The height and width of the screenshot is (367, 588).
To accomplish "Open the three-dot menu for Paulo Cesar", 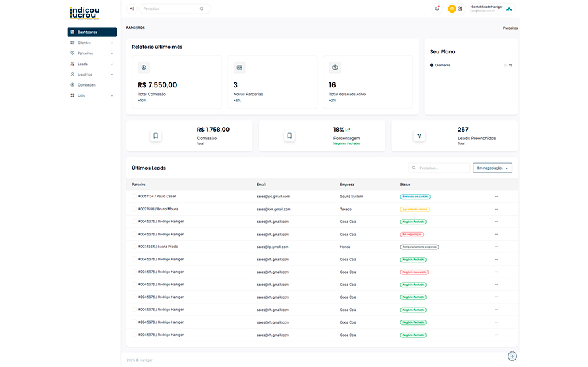I will [496, 197].
